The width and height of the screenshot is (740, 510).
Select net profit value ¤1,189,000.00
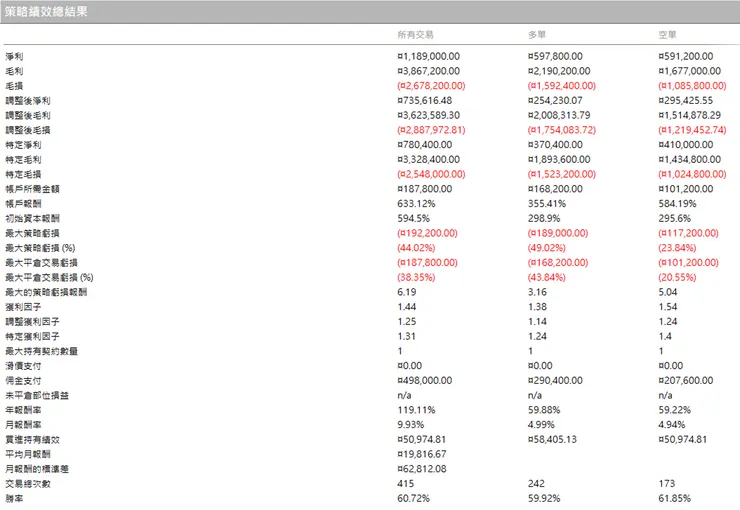point(429,56)
